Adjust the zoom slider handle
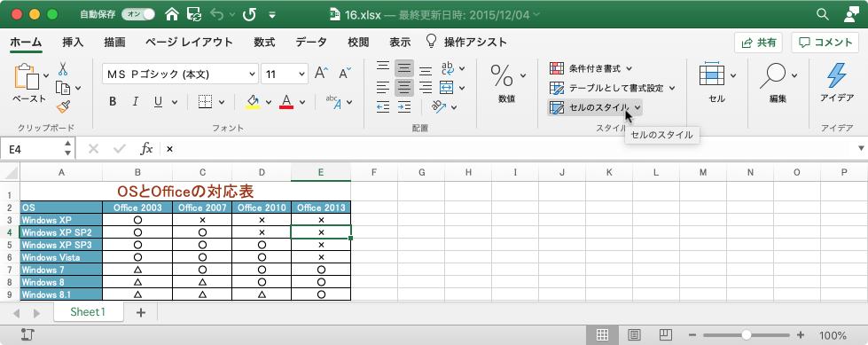The width and height of the screenshot is (868, 345). [x=747, y=335]
